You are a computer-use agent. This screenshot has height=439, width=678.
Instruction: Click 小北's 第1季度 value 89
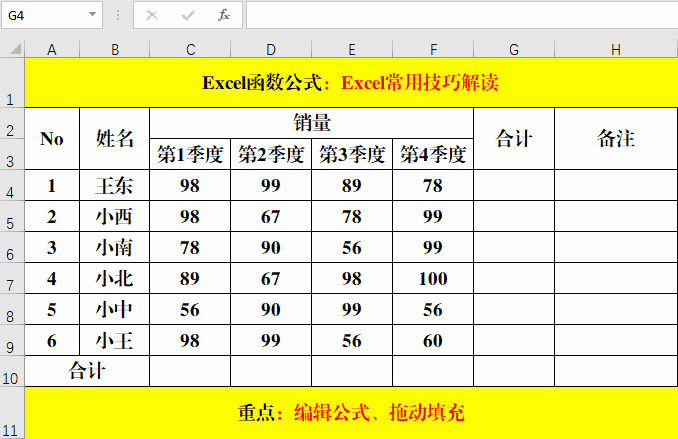[190, 279]
